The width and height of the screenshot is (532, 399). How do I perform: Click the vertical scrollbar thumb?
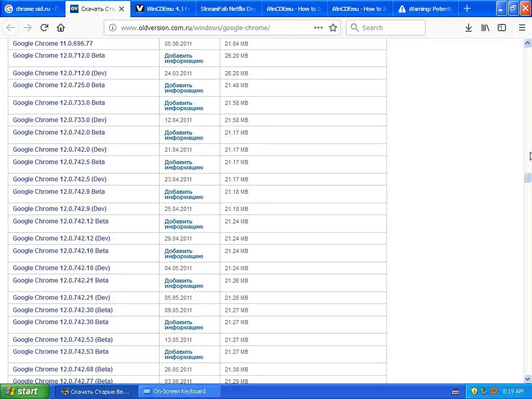click(528, 178)
